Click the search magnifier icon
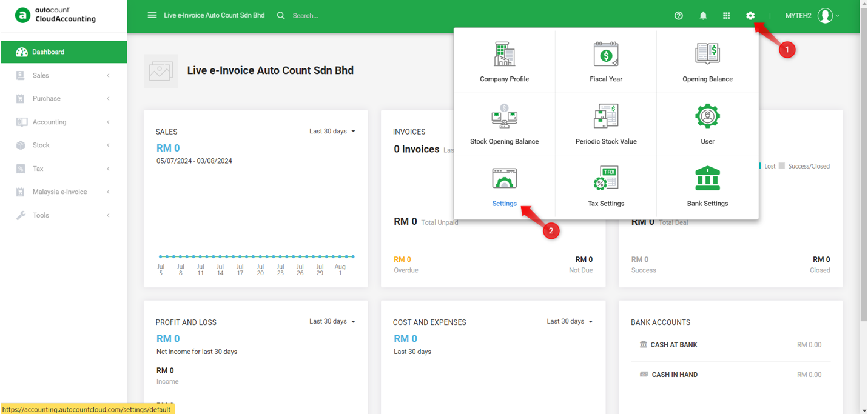Image resolution: width=868 pixels, height=414 pixels. click(281, 16)
